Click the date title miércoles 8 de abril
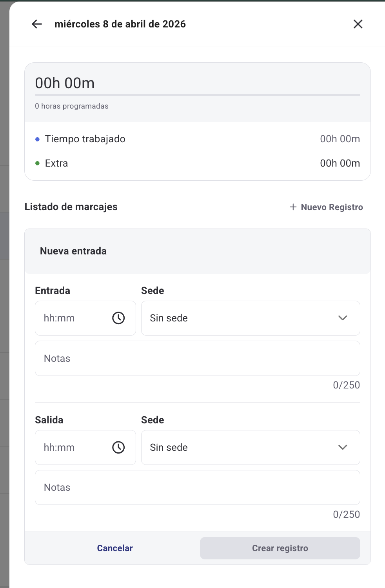 [120, 24]
